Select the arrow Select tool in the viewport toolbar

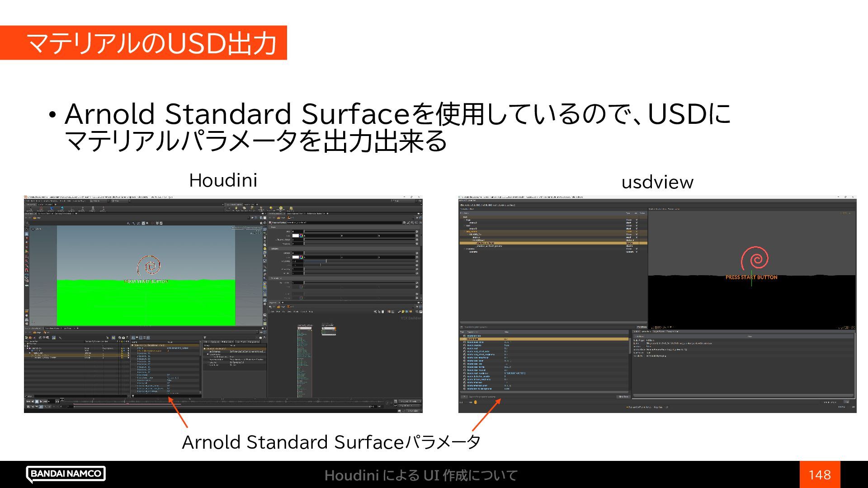(27, 229)
